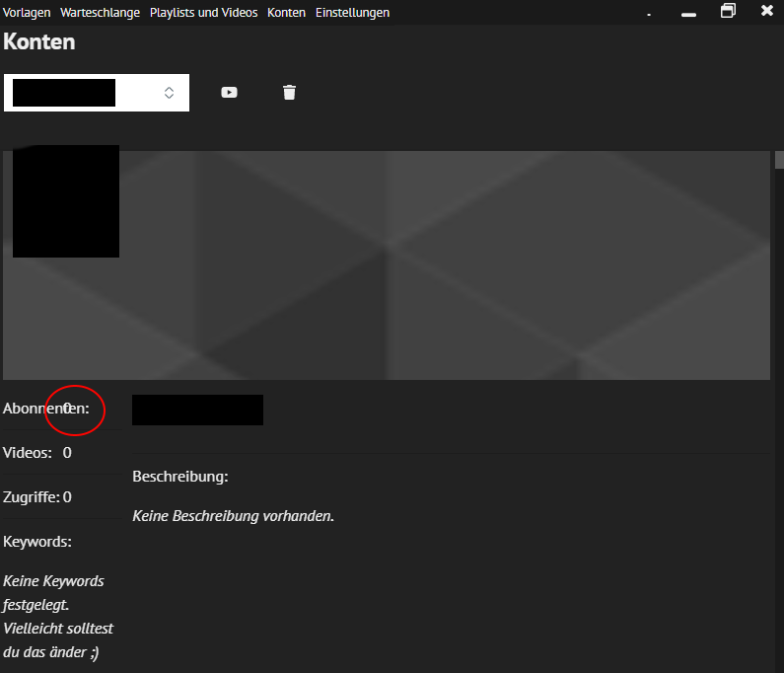The image size is (784, 673).
Task: Minimize the application window
Action: 688,13
